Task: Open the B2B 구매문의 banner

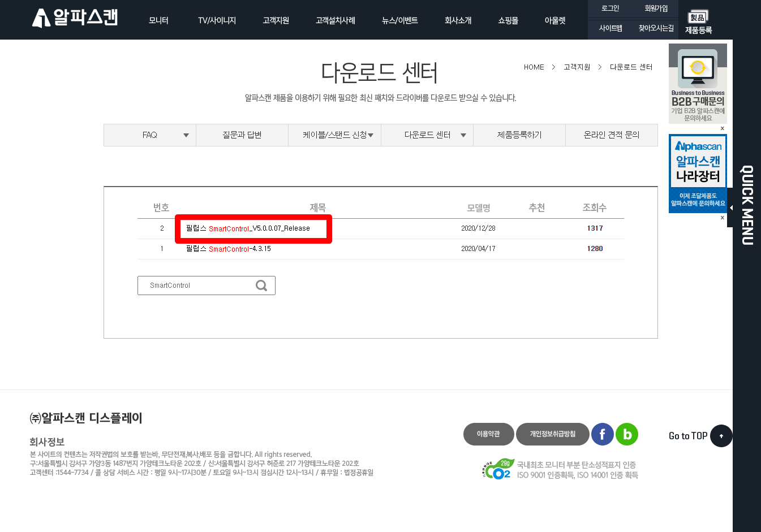Action: tap(698, 84)
